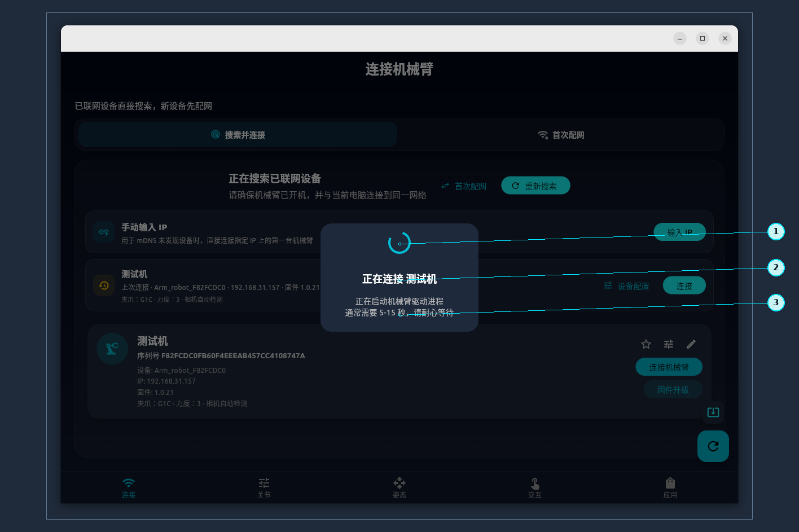Open the 连接 tab in bottom navigation

[x=129, y=488]
